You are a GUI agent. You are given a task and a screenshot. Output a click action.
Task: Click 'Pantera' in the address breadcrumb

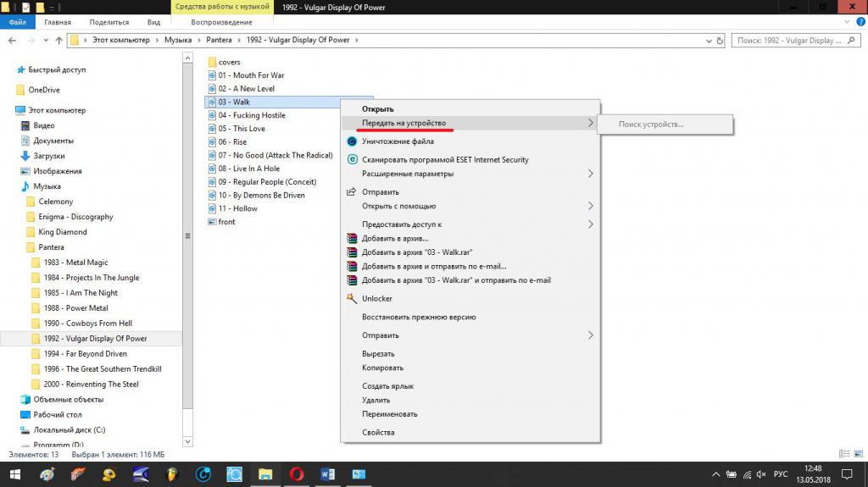tap(219, 40)
